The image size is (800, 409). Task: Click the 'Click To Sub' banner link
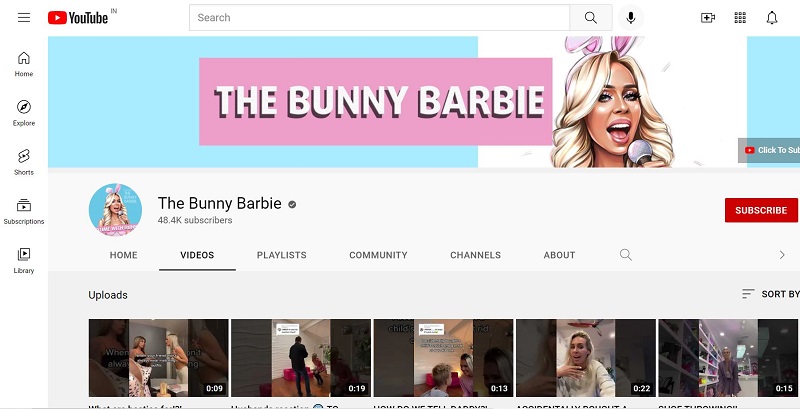click(x=769, y=150)
